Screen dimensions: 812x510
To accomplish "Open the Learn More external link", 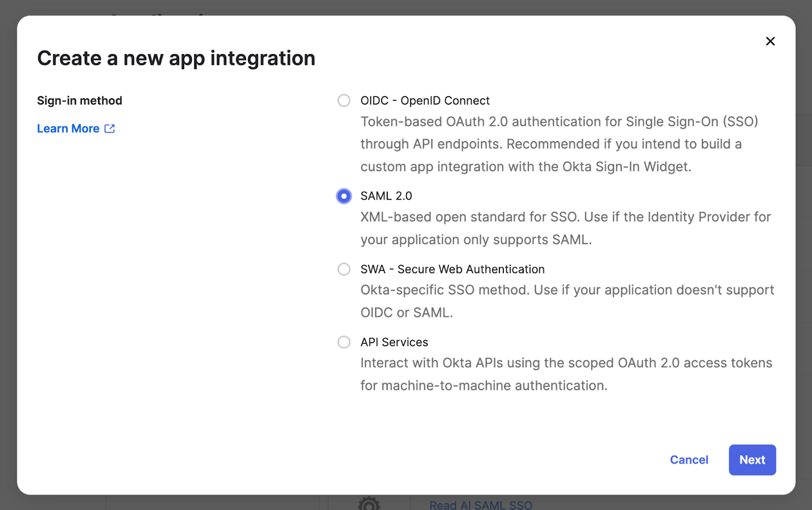I will click(68, 128).
